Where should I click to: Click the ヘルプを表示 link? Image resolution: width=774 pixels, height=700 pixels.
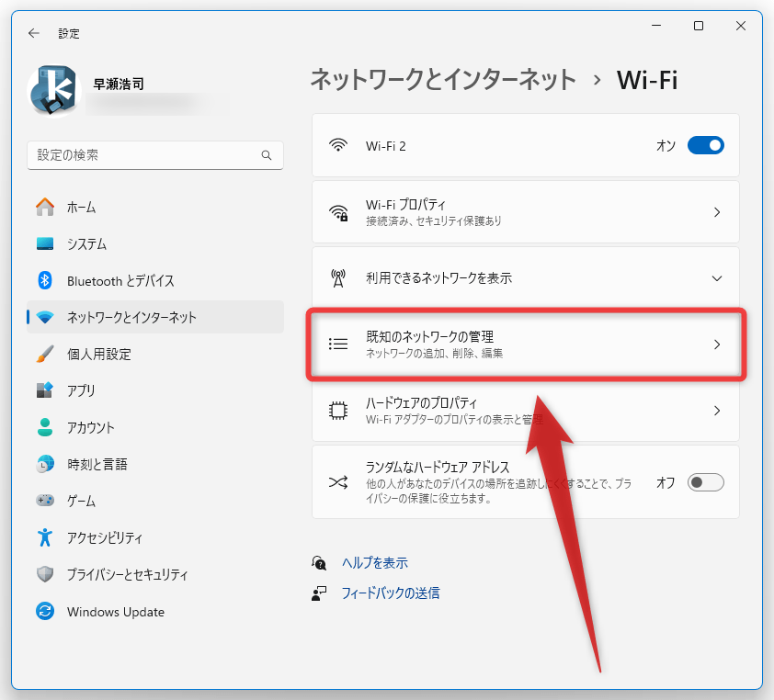tap(375, 563)
